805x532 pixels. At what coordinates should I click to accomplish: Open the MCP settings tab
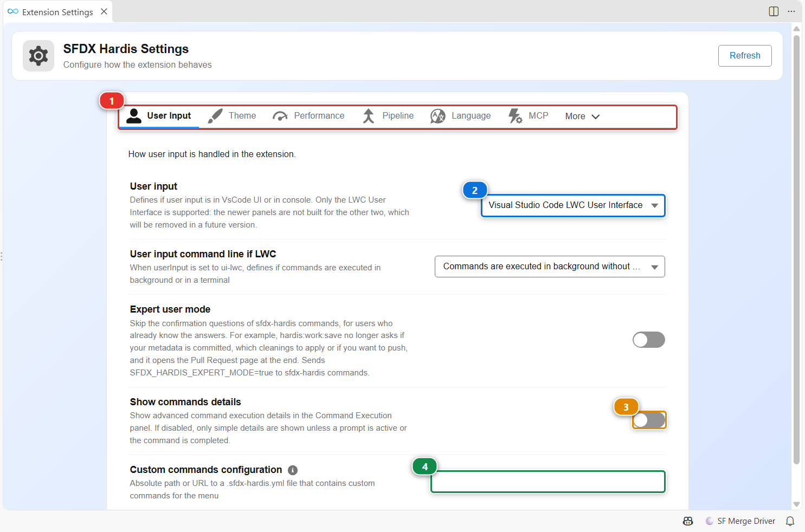(529, 116)
